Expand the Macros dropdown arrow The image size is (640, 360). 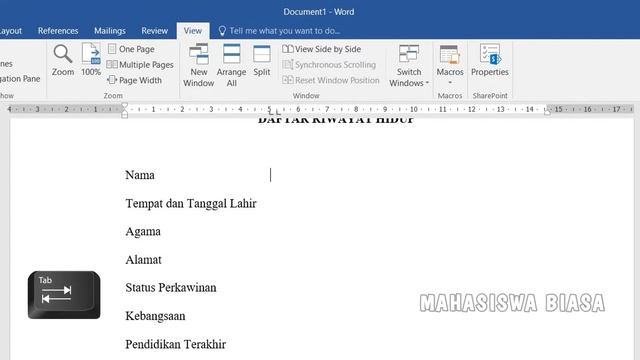click(450, 82)
